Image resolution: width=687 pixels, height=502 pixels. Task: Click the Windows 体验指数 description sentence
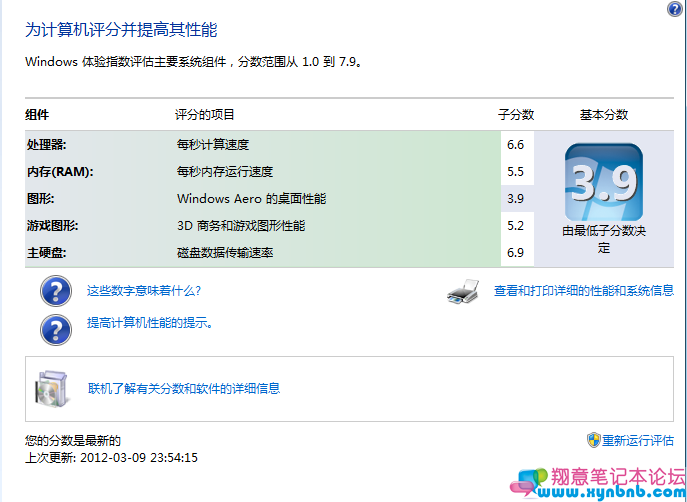194,62
